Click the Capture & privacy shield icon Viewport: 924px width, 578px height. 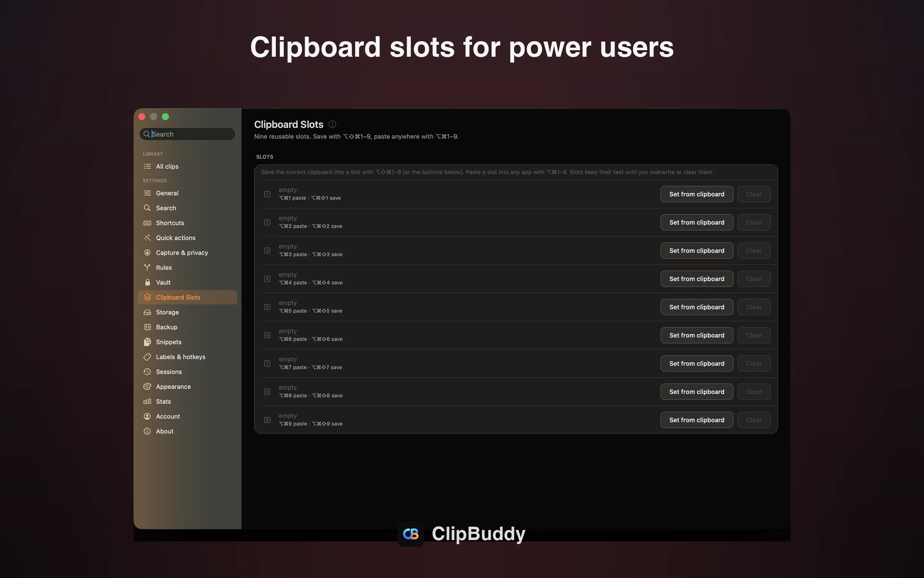tap(147, 253)
